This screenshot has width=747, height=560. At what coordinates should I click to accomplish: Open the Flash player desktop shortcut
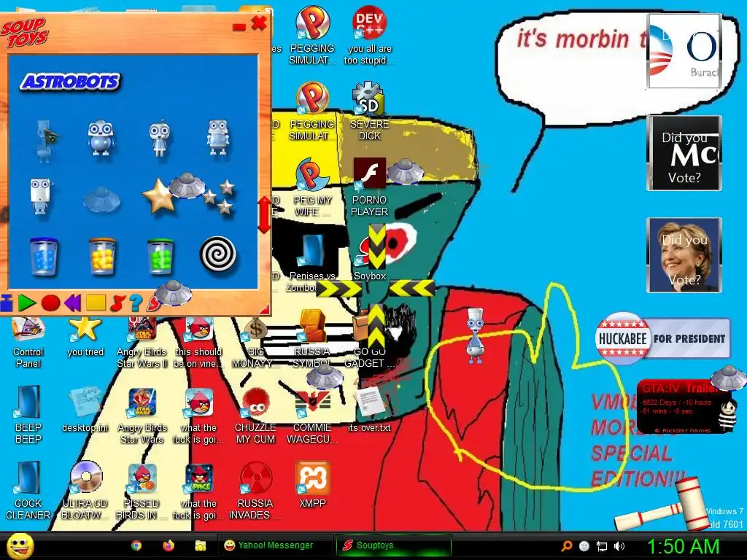[369, 187]
